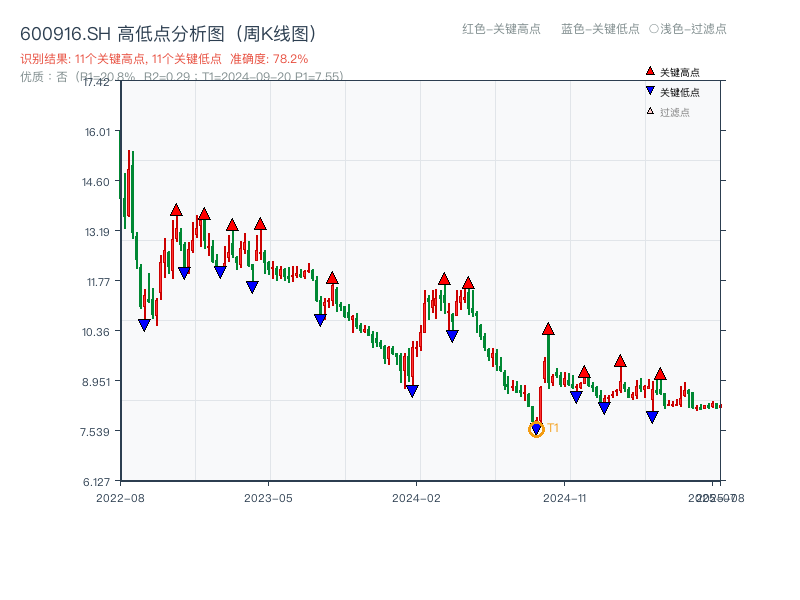Click the outlined 过滤点 triangle icon in legend

[x=649, y=110]
